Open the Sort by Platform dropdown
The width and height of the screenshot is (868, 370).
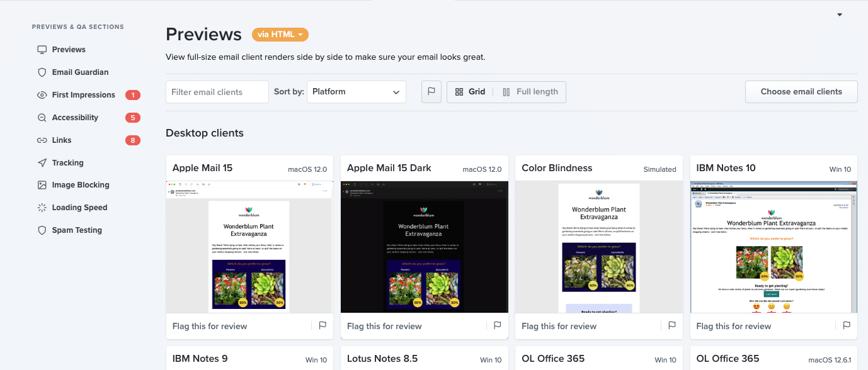[356, 91]
